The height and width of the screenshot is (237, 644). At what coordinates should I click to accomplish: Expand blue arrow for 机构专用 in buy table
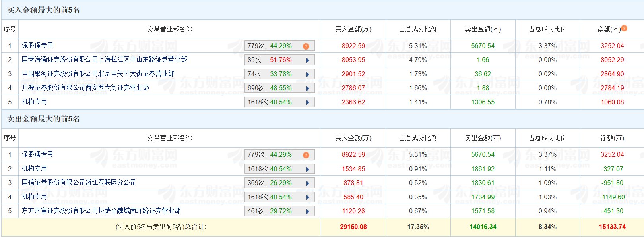coord(307,102)
